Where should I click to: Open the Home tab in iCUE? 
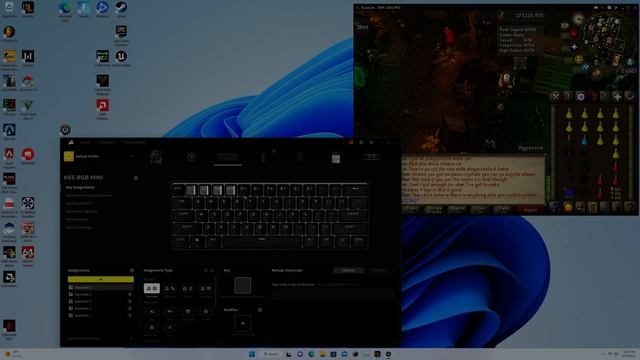pos(84,142)
